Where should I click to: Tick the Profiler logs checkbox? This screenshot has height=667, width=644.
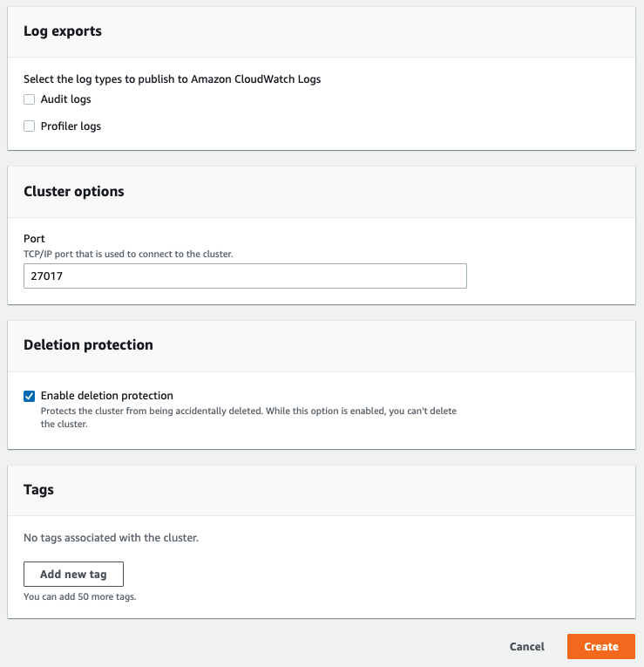[30, 126]
